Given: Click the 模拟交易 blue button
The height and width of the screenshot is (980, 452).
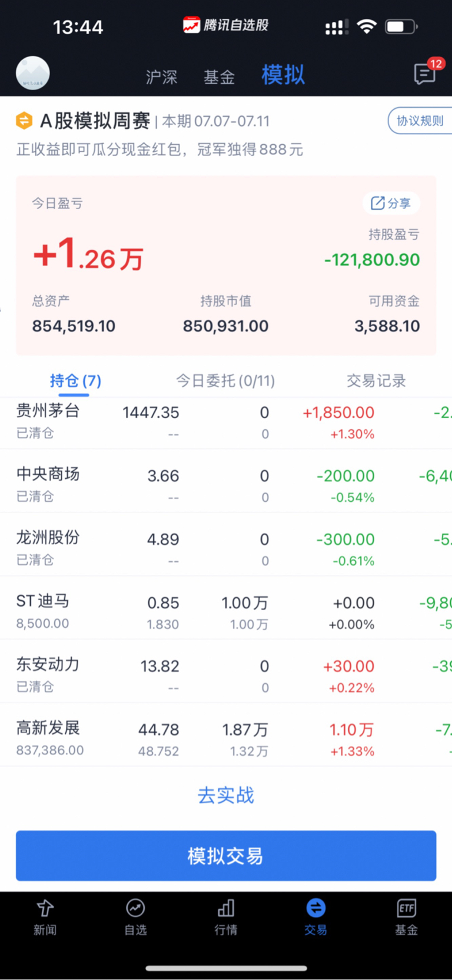Looking at the screenshot, I should (226, 856).
